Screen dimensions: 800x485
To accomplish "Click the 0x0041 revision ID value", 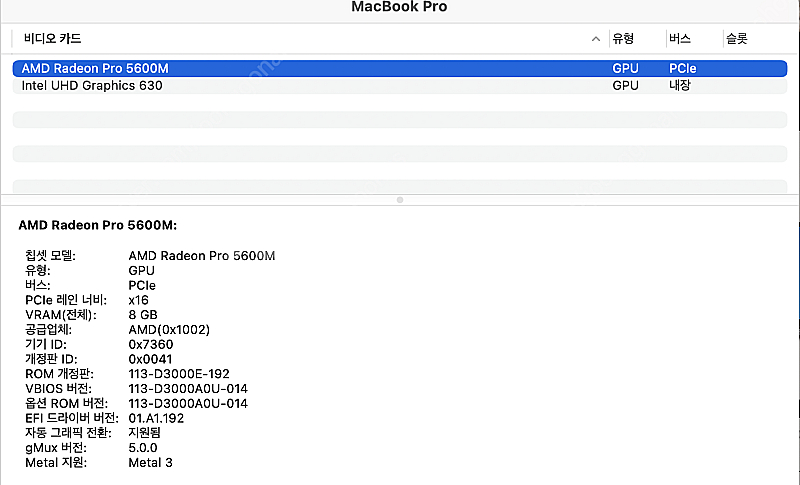I will pos(150,360).
